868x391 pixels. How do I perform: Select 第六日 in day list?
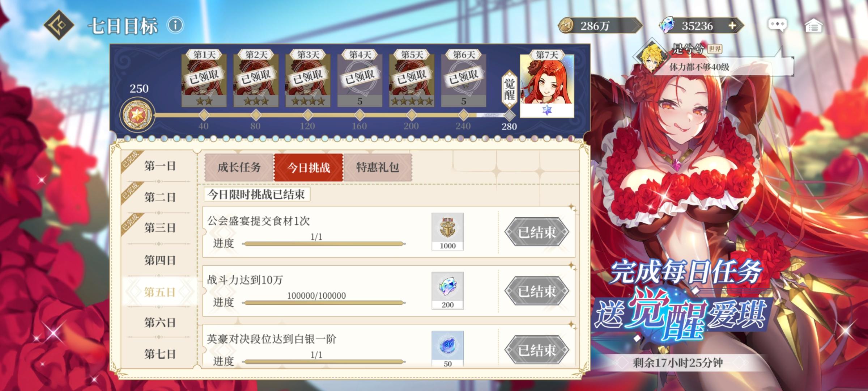159,322
